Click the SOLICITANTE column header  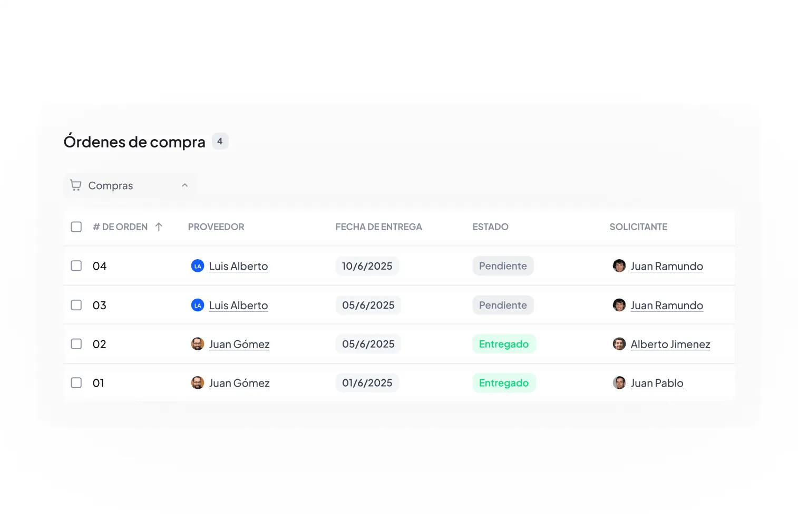(638, 227)
